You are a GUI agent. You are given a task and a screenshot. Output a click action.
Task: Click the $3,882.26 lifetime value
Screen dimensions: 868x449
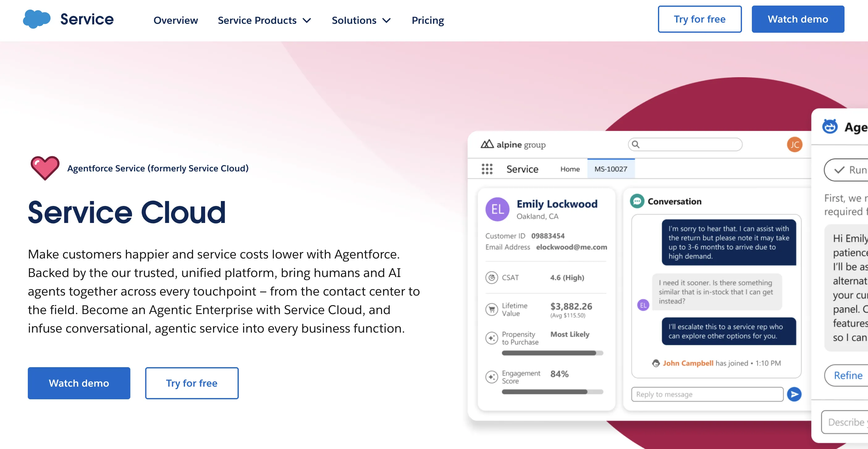pyautogui.click(x=571, y=306)
